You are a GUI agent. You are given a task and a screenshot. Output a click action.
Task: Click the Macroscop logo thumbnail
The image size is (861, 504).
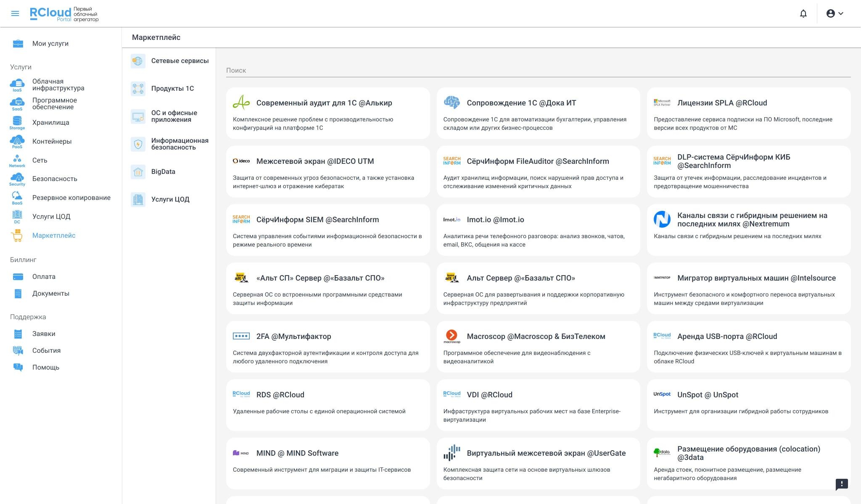pos(452,336)
